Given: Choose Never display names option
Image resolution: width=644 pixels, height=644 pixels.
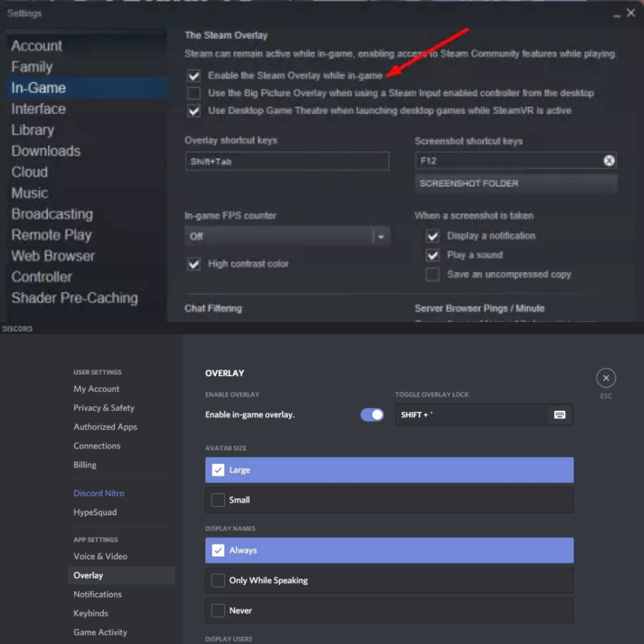Looking at the screenshot, I should [389, 611].
